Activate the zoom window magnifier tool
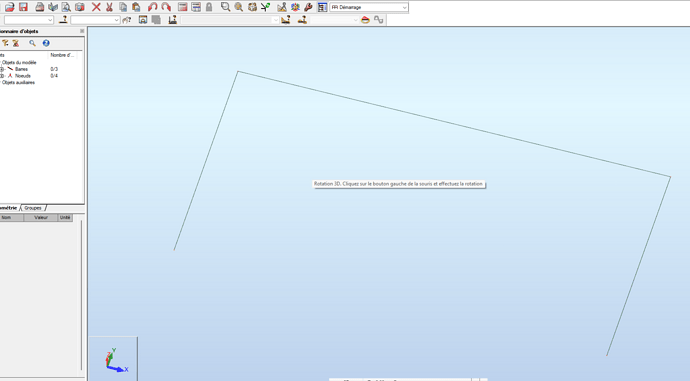This screenshot has width=690, height=381. pos(225,7)
